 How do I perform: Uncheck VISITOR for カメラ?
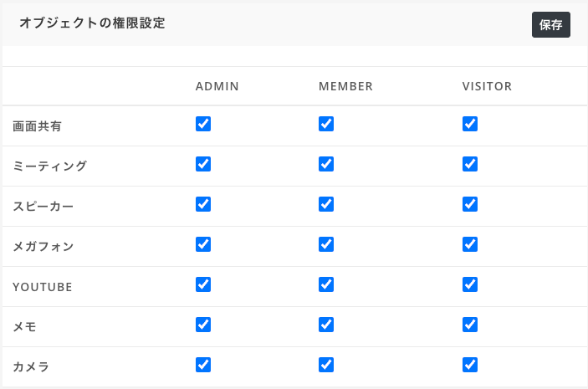[470, 365]
